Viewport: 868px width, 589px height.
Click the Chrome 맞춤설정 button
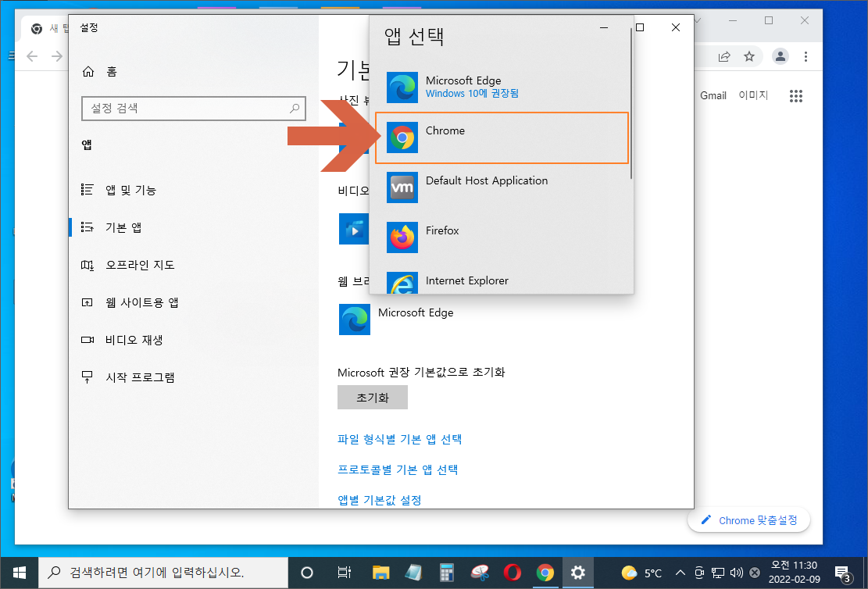[x=749, y=520]
